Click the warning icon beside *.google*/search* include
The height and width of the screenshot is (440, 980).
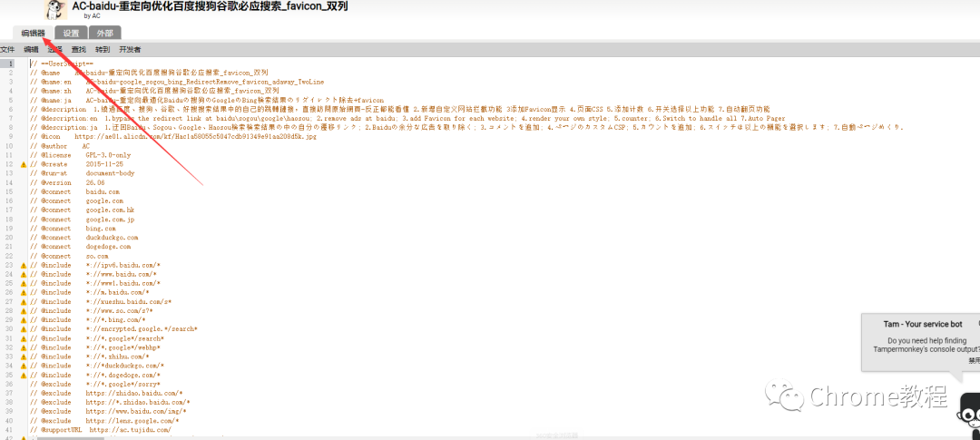click(24, 338)
